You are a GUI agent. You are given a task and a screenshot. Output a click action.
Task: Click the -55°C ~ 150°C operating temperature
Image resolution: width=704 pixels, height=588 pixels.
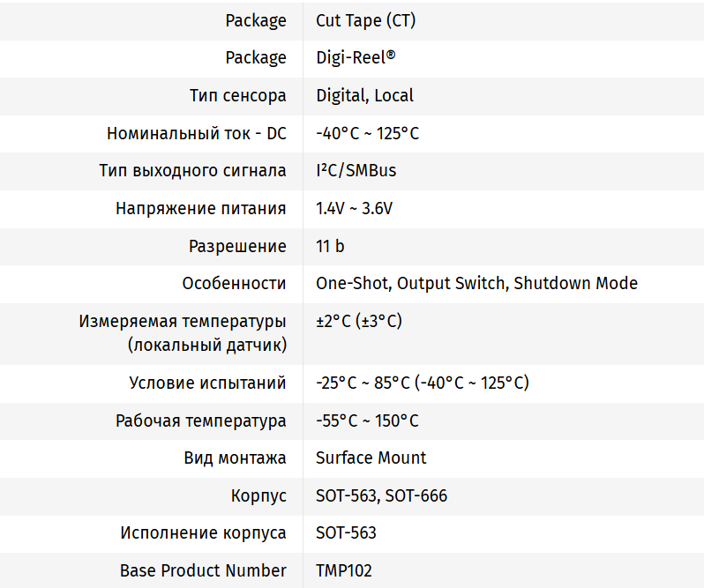click(367, 421)
